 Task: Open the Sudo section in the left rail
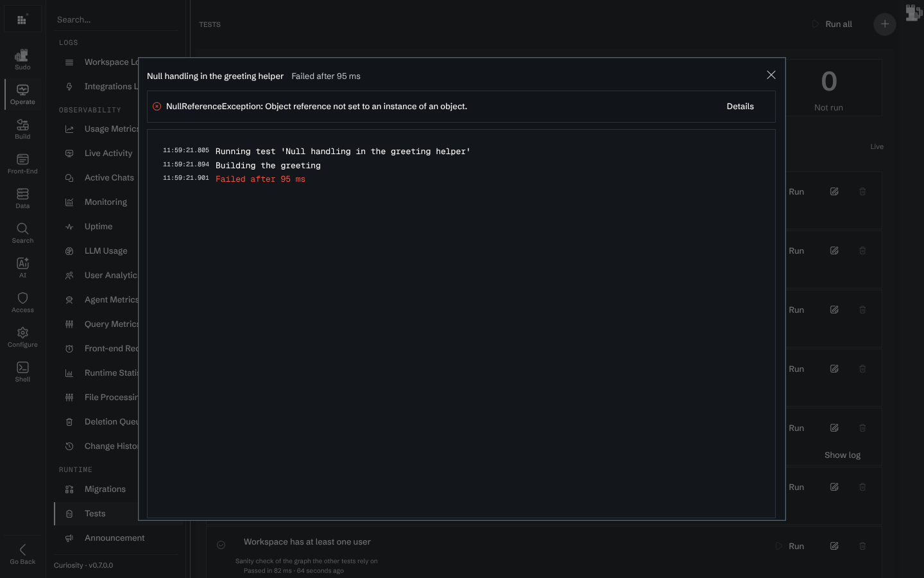point(22,59)
